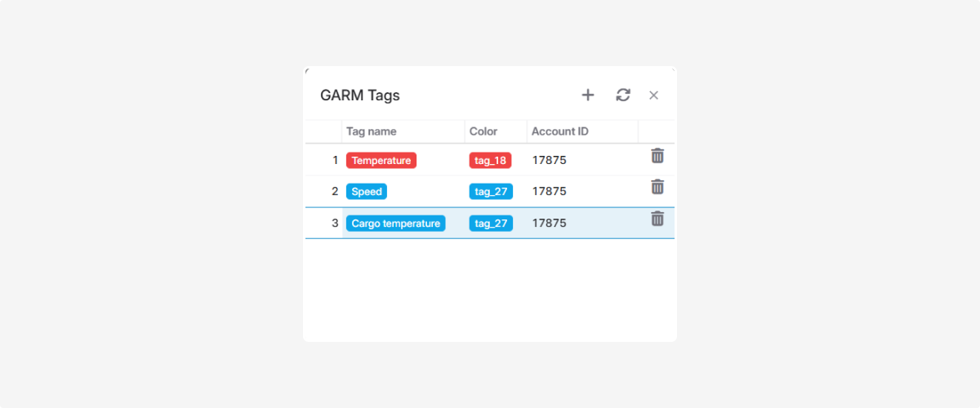Select row number 2
980x408 pixels.
click(335, 192)
